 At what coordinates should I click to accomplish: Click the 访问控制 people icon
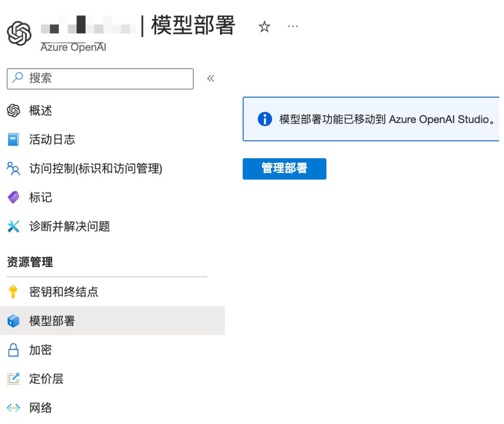(x=14, y=168)
